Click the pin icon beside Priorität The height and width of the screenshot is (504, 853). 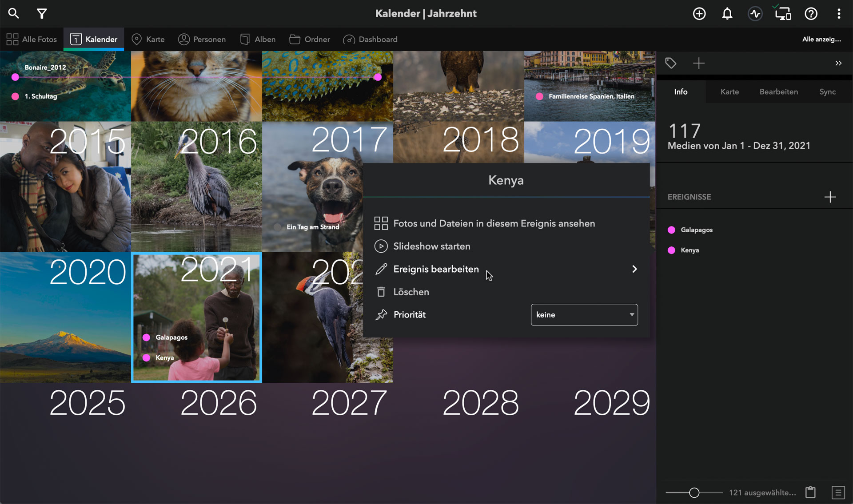[x=381, y=315]
